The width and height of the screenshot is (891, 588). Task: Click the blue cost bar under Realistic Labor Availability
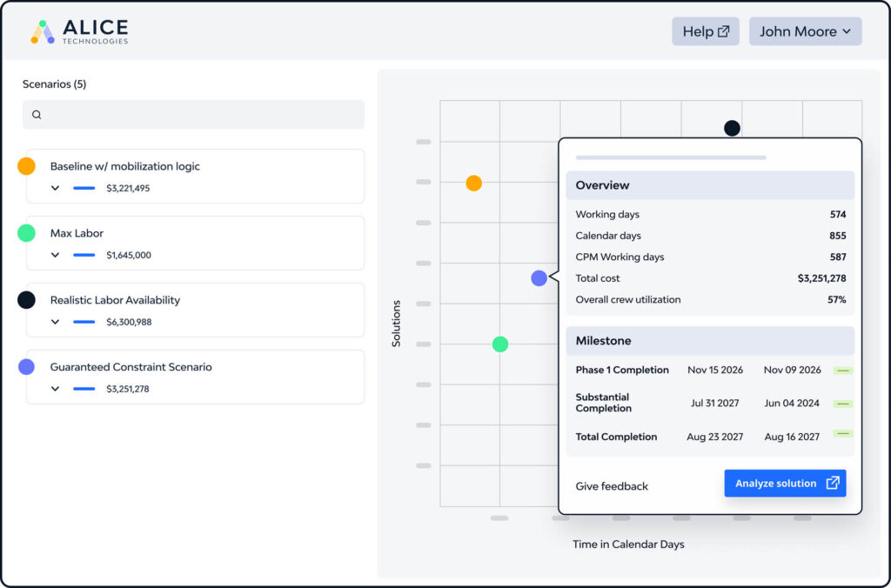pyautogui.click(x=84, y=320)
